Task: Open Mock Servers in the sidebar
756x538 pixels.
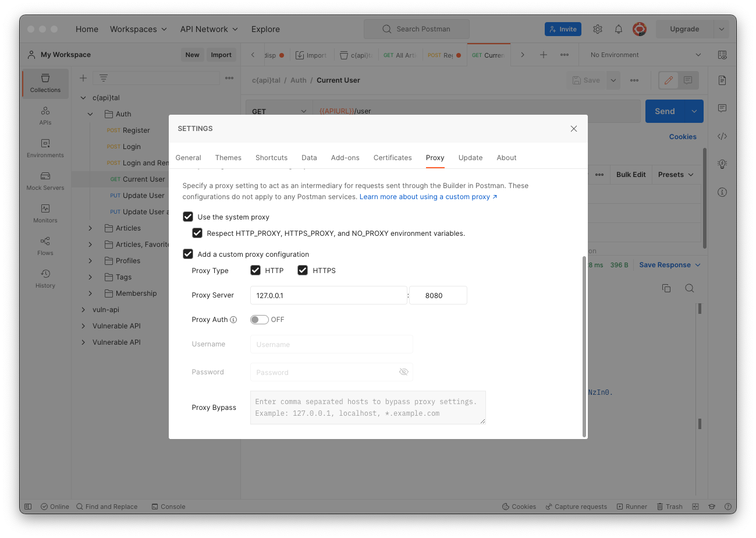Action: click(45, 181)
